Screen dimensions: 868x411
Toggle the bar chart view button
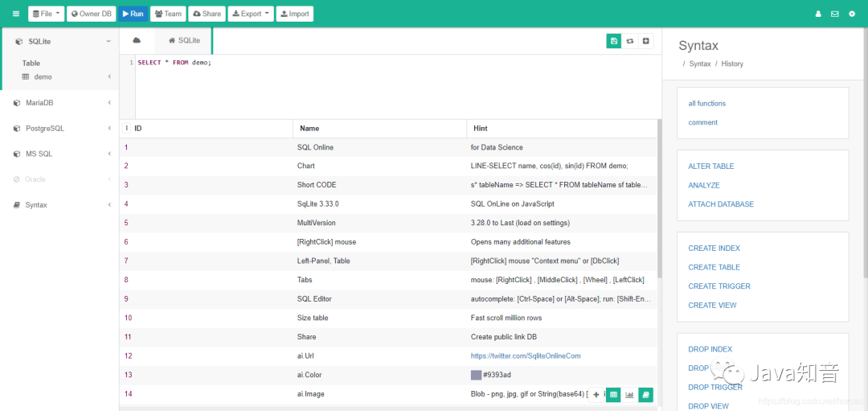[x=629, y=394]
